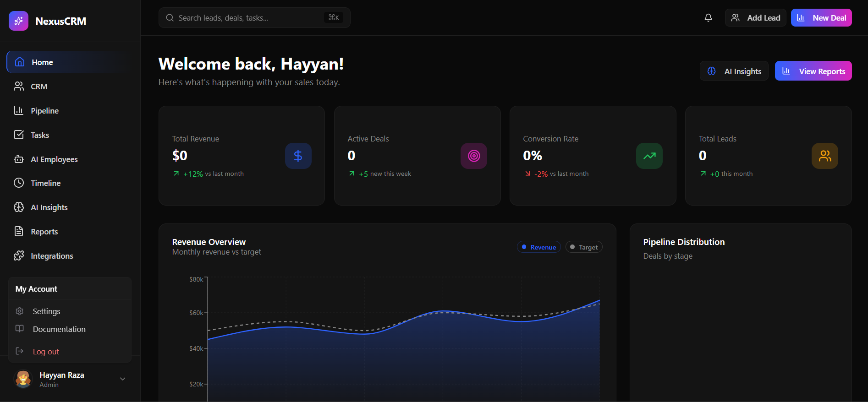Click the View Reports button
868x402 pixels.
click(x=813, y=71)
